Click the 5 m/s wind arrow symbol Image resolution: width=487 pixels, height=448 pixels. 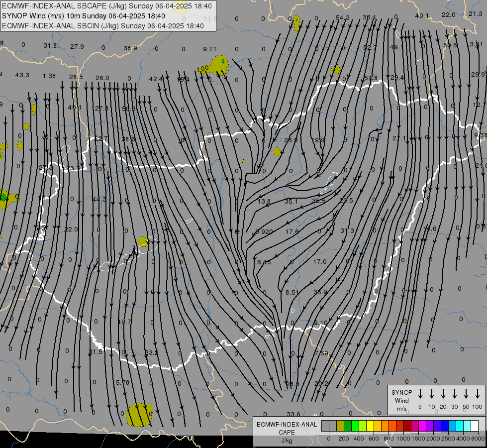pyautogui.click(x=420, y=394)
